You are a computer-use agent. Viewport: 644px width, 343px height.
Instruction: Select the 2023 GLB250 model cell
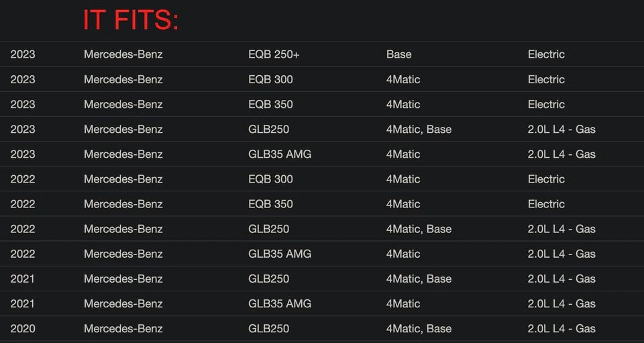point(268,129)
